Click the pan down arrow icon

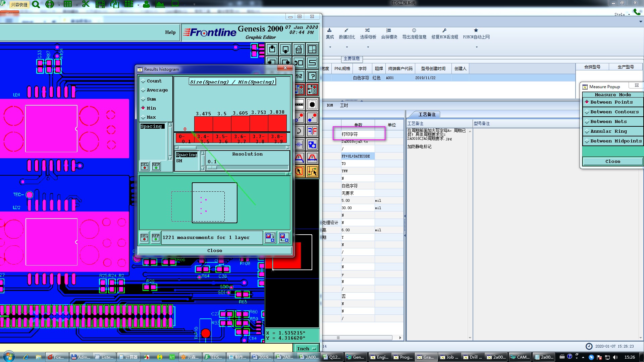[x=285, y=50]
